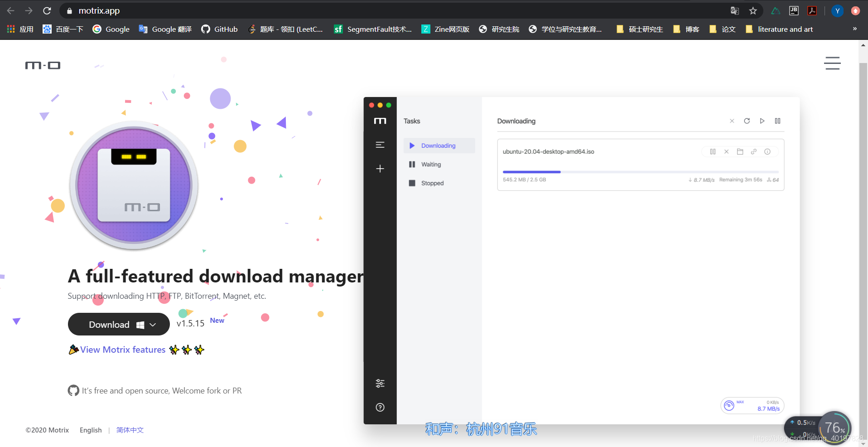Expand the 论文 bookmark folder
The height and width of the screenshot is (447, 868).
point(722,29)
